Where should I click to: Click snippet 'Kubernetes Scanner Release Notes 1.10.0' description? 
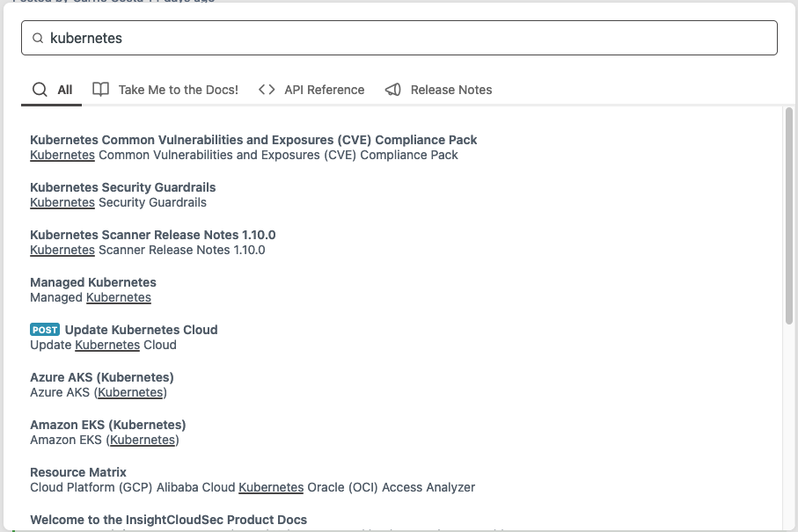[148, 251]
